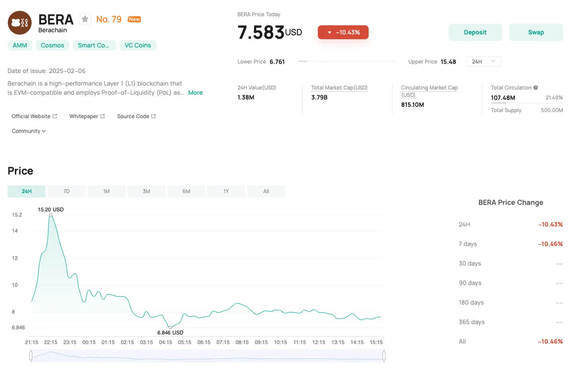
Task: Click the Total Circulation help question icon
Action: click(536, 88)
